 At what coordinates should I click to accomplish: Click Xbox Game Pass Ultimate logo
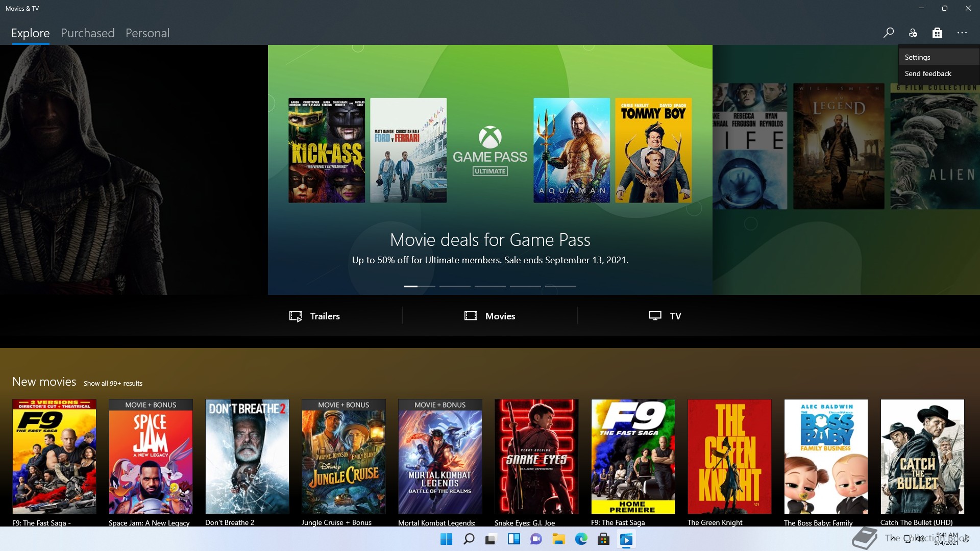coord(490,151)
